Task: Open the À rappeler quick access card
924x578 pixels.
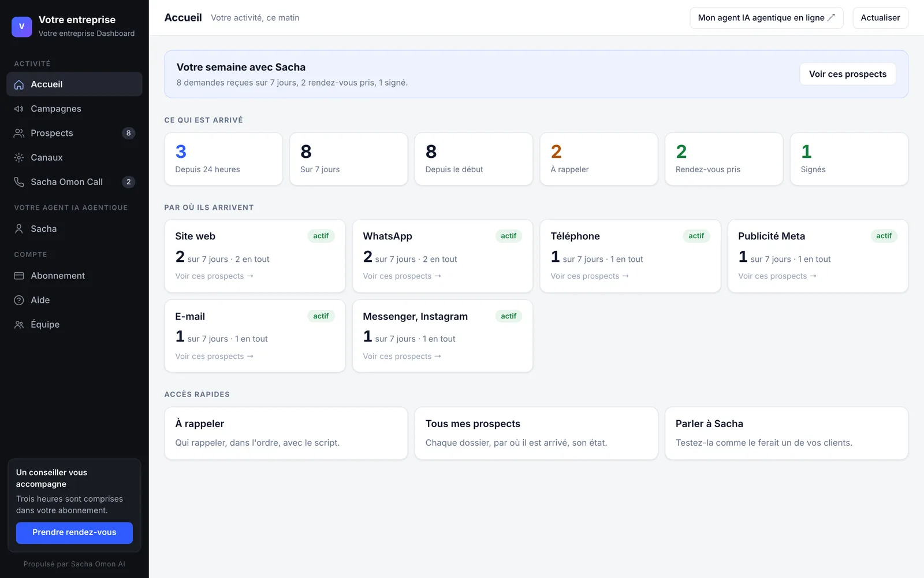Action: point(286,433)
